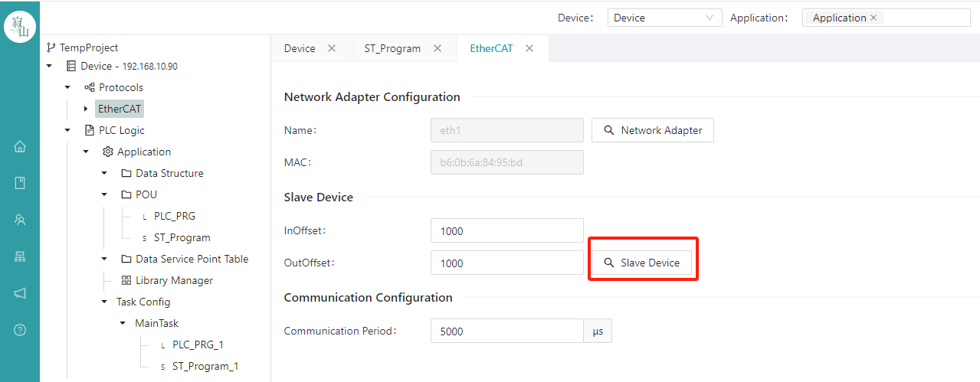
Task: Close the EtherCAT tab
Action: 529,48
